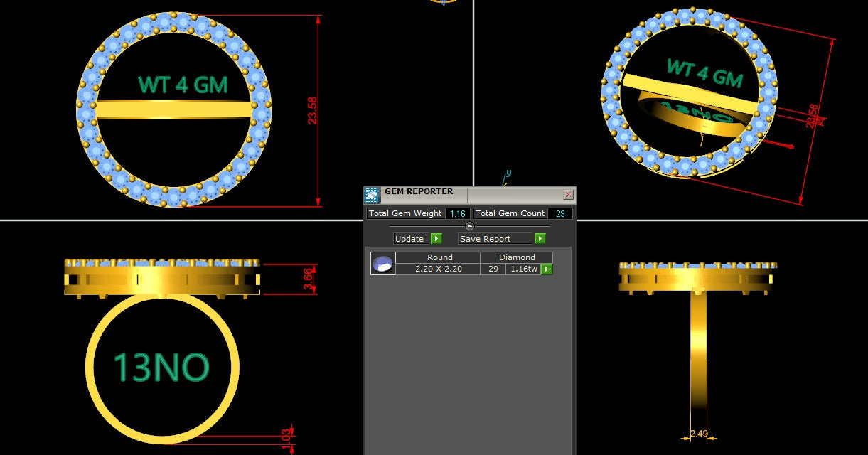The image size is (868, 455).
Task: Click the green arrow beside Save Report
Action: 540,239
